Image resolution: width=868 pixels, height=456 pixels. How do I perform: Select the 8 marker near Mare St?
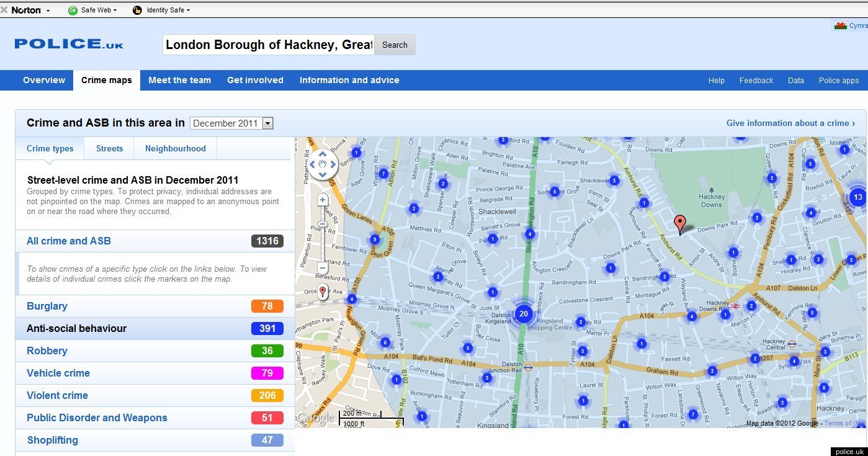click(x=824, y=388)
